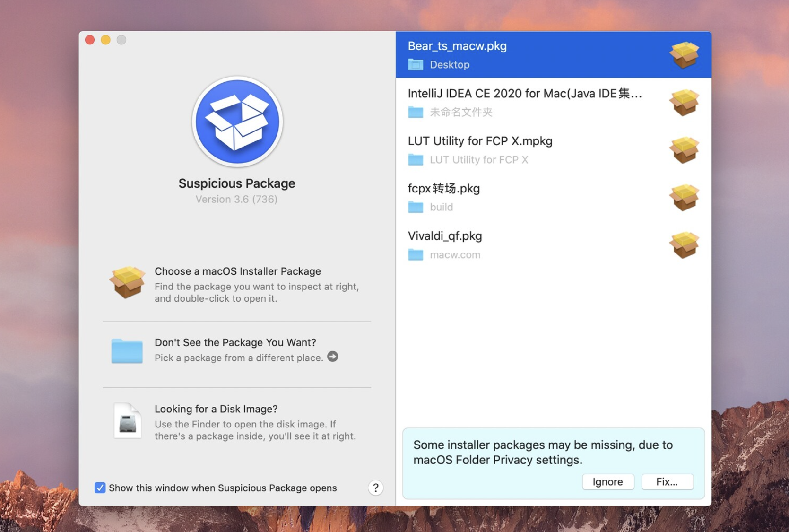Click the package icon beside IntelliJ IDEA CE 2020
This screenshot has width=789, height=532.
[x=685, y=102]
